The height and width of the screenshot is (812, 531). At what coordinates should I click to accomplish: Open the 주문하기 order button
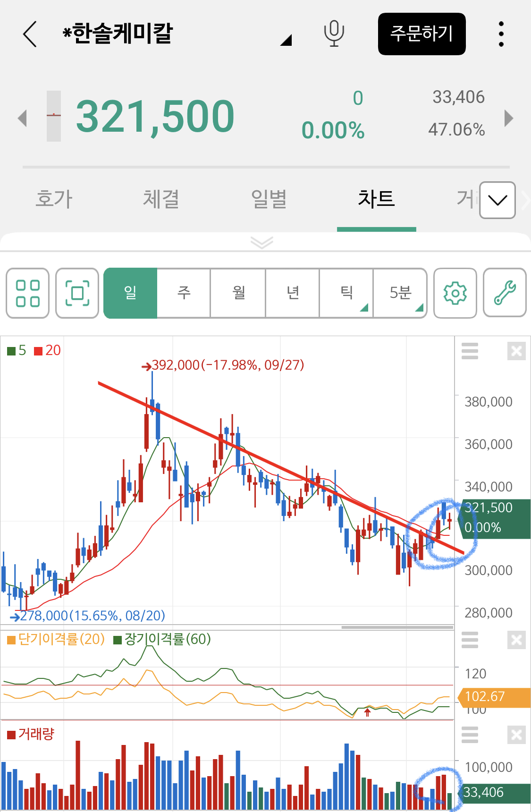(x=421, y=34)
